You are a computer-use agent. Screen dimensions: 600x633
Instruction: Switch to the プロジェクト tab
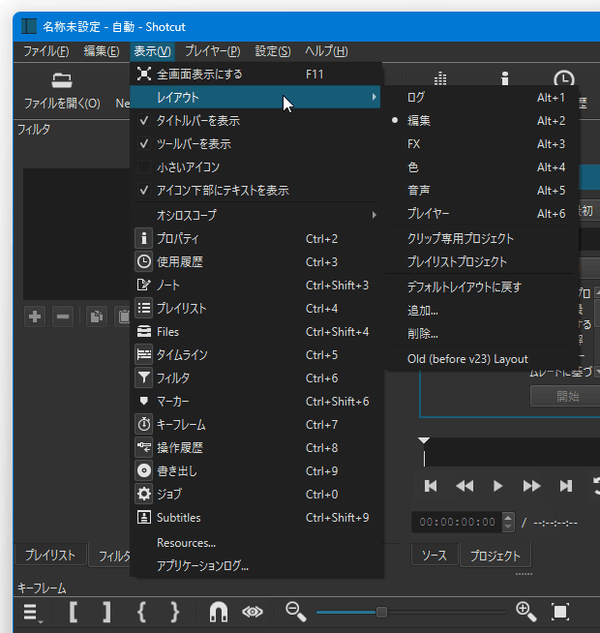pos(495,555)
